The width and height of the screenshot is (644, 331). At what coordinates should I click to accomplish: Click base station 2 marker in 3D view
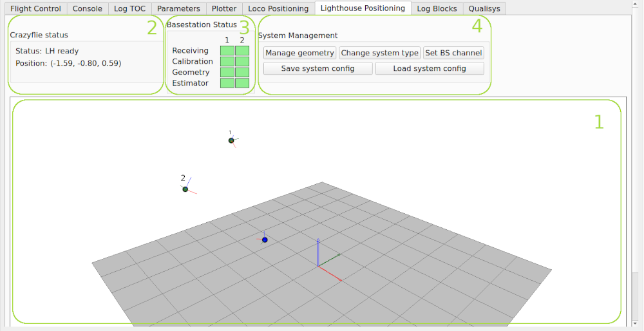[185, 189]
